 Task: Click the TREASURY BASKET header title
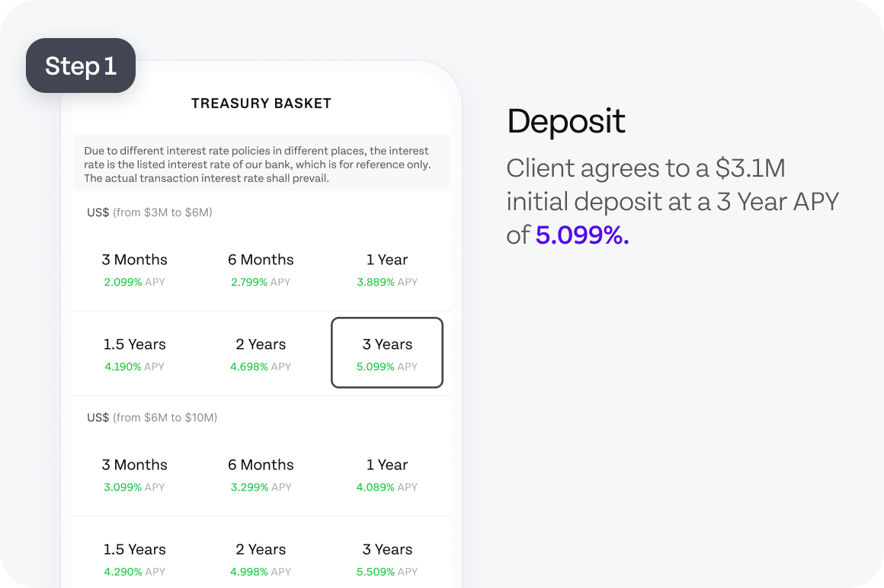tap(261, 103)
